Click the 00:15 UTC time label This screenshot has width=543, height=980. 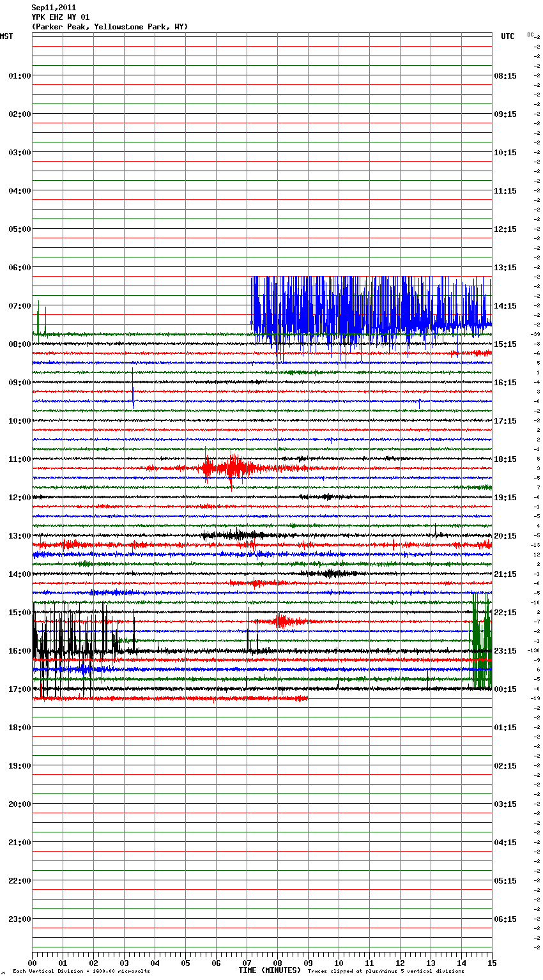(x=505, y=689)
